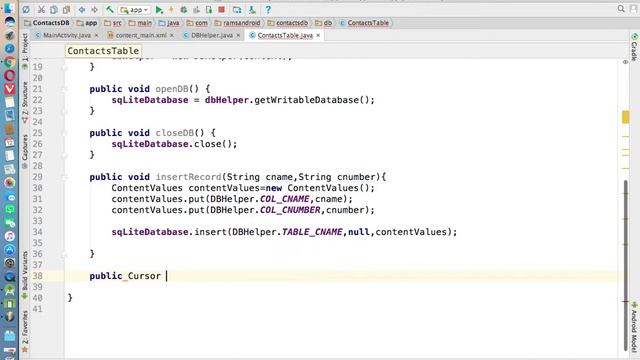Click the yellow warning marker in the error stripe
Image resolution: width=640 pixels, height=360 pixels.
pos(625,117)
